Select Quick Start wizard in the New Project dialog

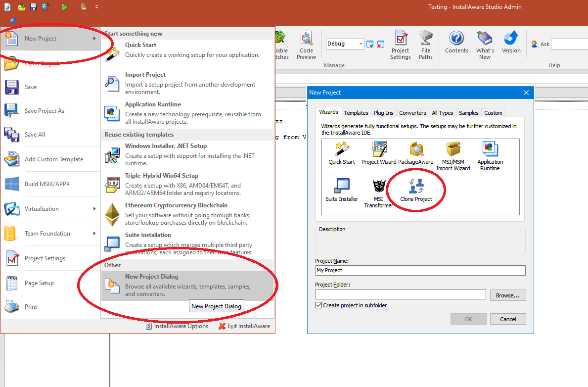(342, 153)
